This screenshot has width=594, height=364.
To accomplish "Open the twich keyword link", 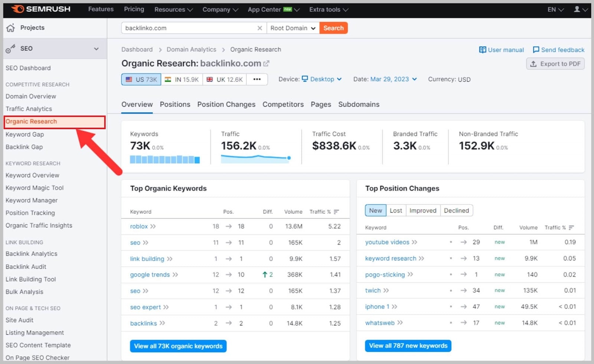I will tap(373, 291).
